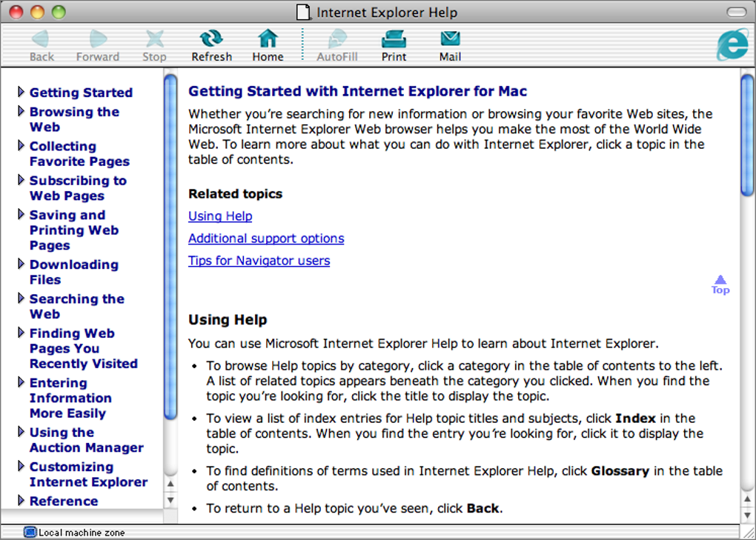This screenshot has width=756, height=540.
Task: Click the 'Local machine zone' status text
Action: pos(82,533)
